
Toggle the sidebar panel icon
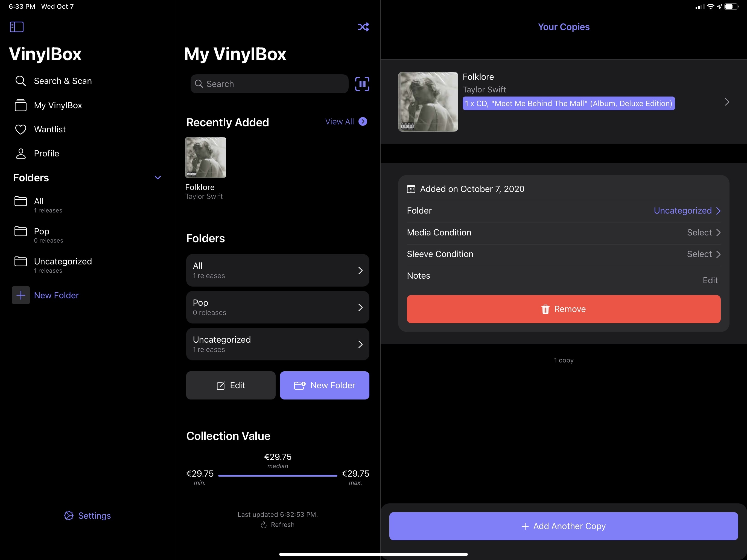[x=17, y=27]
